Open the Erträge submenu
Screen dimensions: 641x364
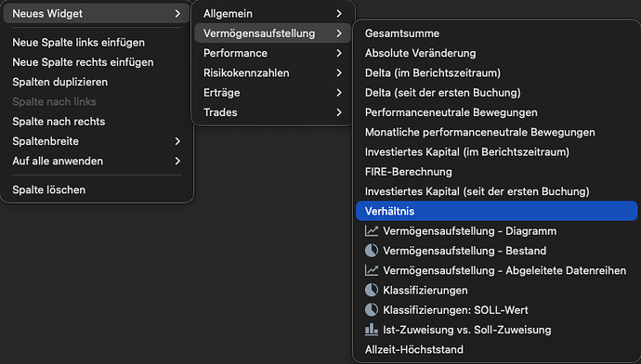(272, 93)
